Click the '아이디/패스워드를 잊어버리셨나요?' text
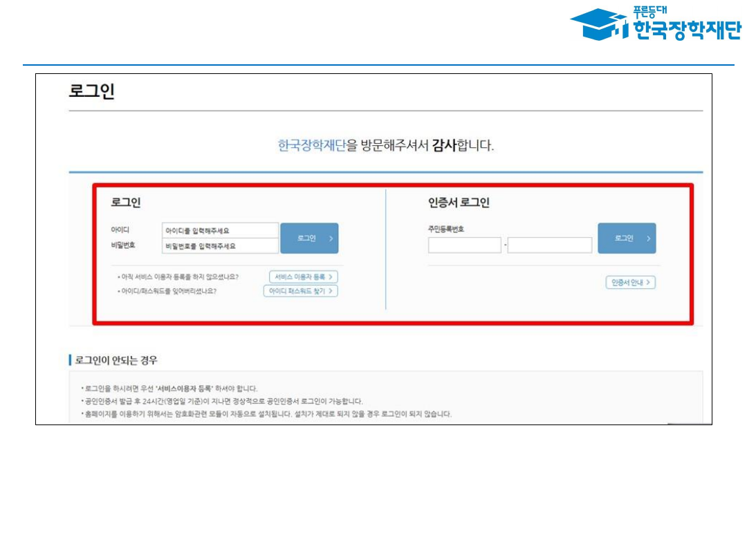Image resolution: width=747 pixels, height=560 pixels. tap(169, 291)
